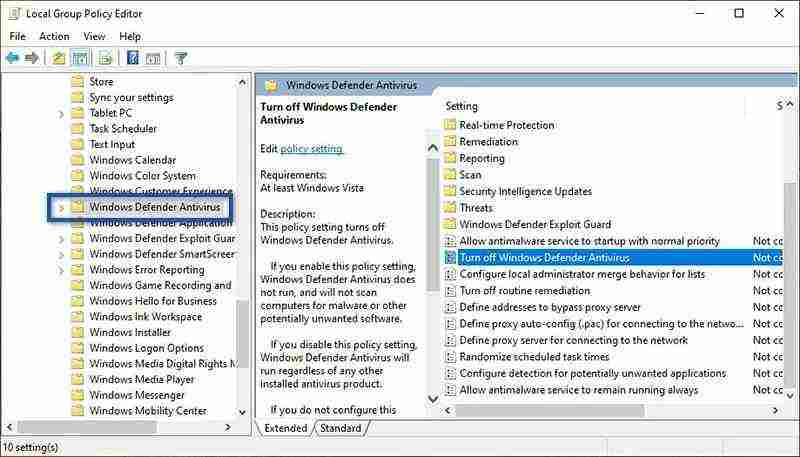Switch to the Standard tab

click(340, 428)
